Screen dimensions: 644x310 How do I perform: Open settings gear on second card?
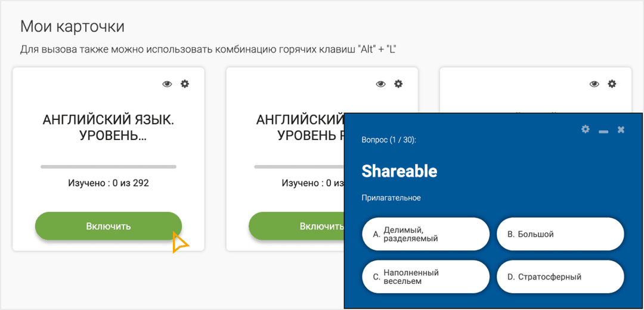click(398, 84)
